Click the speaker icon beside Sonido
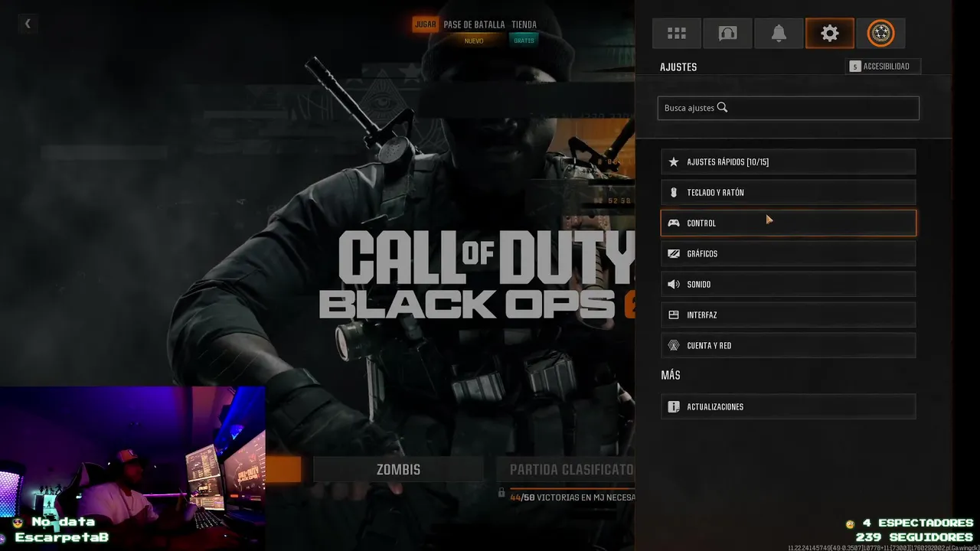Screen dimensions: 980x551 (x=674, y=285)
